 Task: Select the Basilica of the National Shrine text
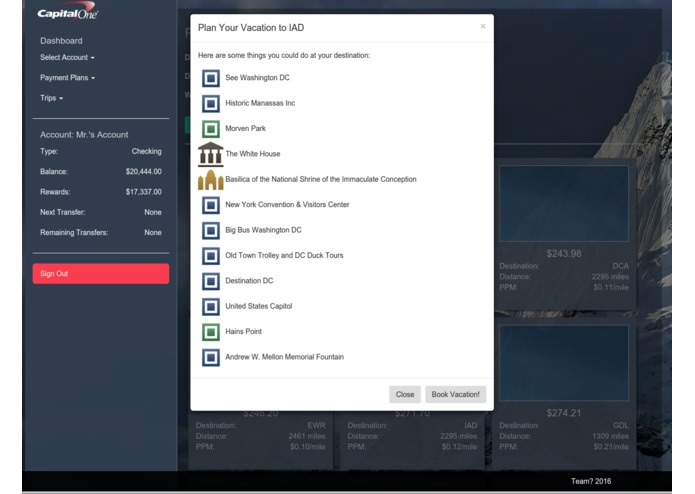320,179
